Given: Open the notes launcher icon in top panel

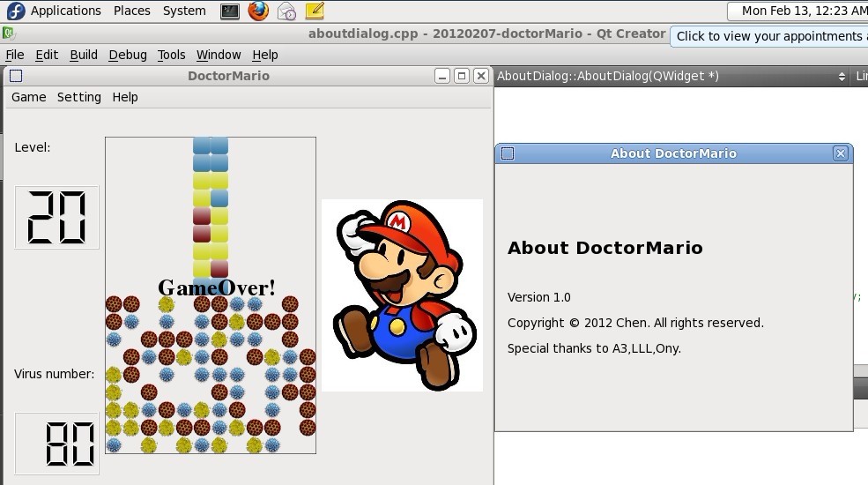Looking at the screenshot, I should click(x=315, y=11).
